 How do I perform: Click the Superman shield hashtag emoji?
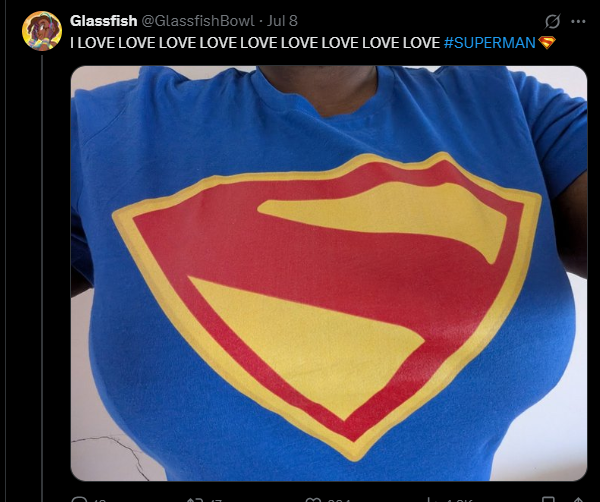(x=546, y=42)
